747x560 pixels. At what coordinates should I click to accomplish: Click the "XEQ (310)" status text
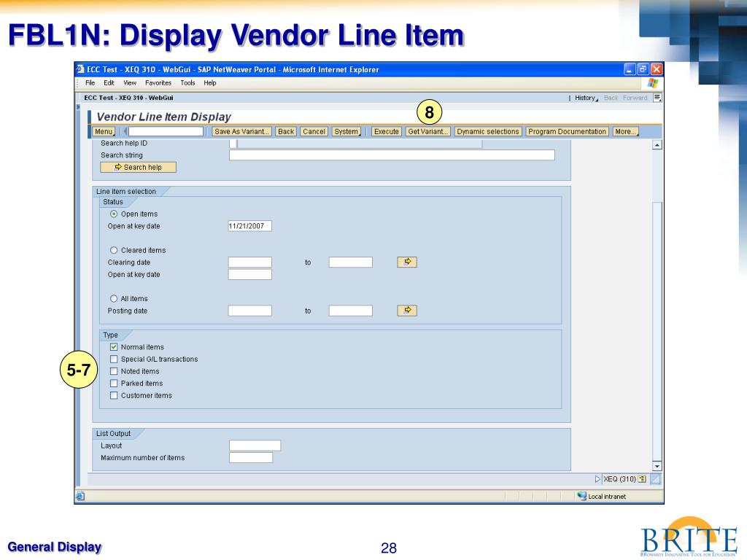(619, 479)
